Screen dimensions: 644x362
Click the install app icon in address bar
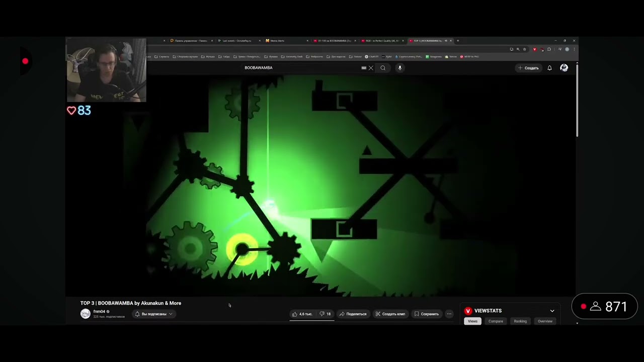[x=512, y=49]
